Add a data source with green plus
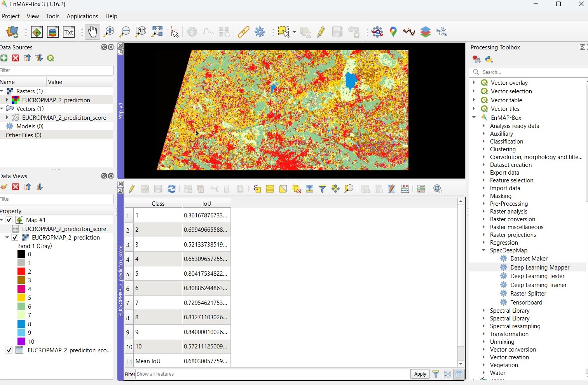The width and height of the screenshot is (588, 385). [x=4, y=58]
